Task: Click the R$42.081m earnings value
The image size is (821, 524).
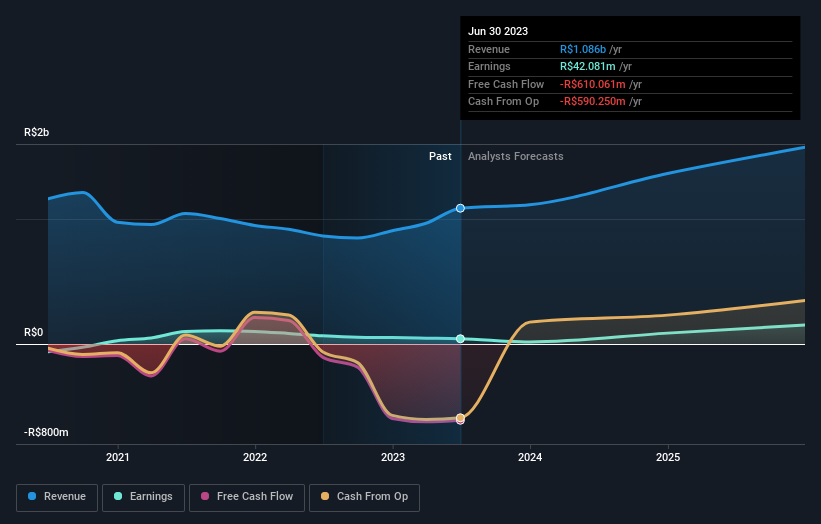Action: (x=587, y=66)
